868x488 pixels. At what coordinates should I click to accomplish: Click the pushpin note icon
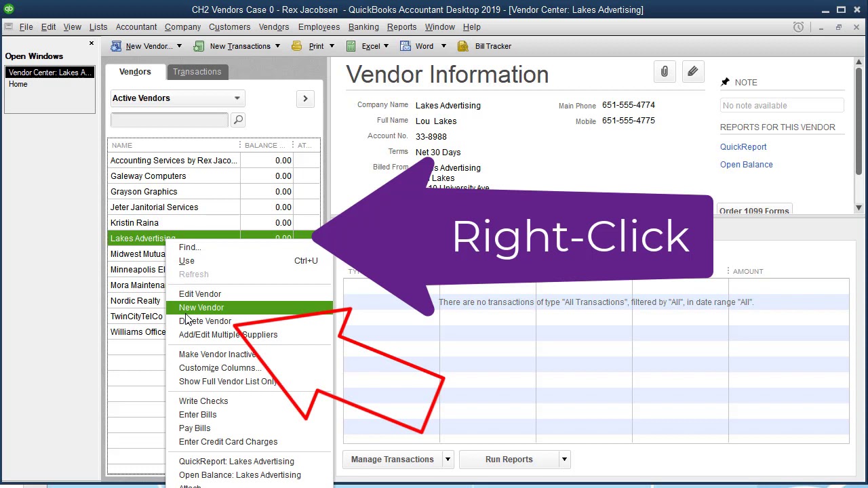point(725,82)
